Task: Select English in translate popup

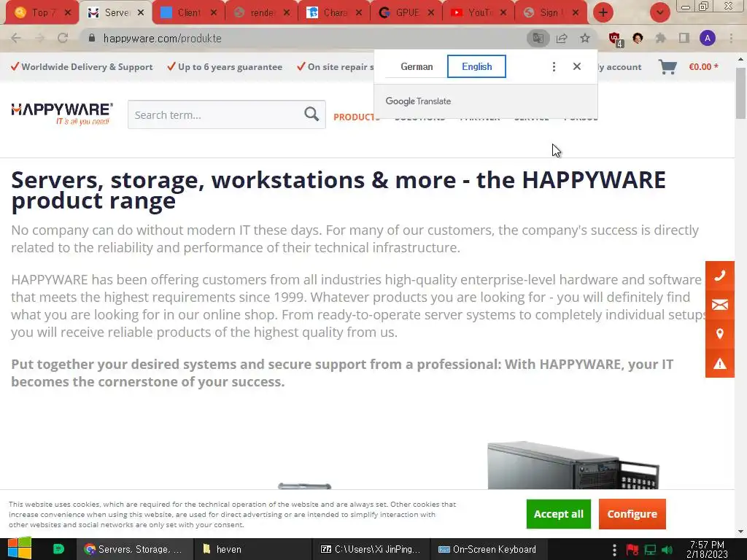Action: [x=476, y=66]
